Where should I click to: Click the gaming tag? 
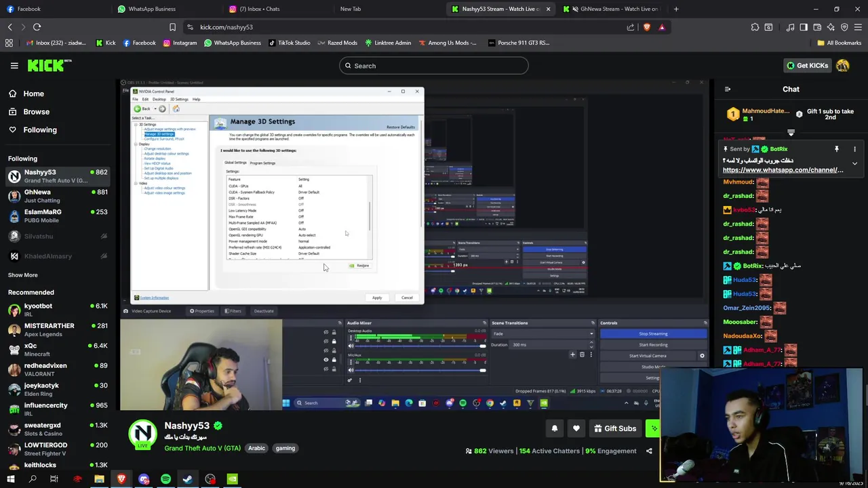click(285, 448)
